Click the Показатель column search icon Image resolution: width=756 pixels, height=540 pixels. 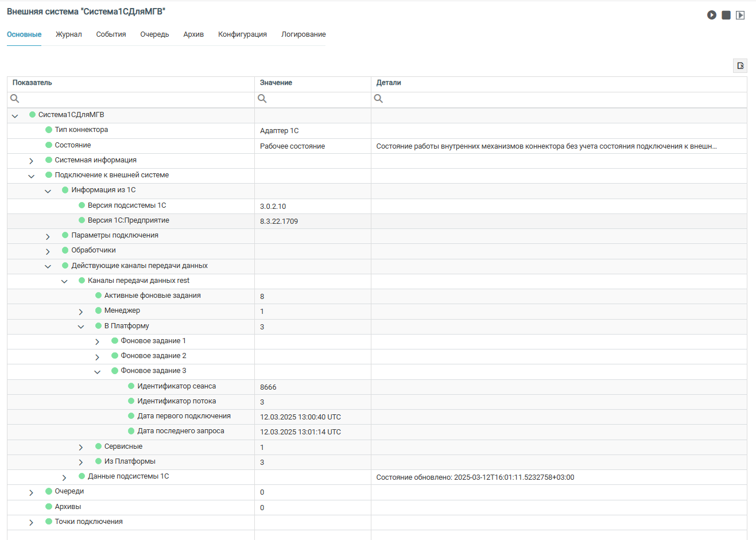[x=15, y=99]
